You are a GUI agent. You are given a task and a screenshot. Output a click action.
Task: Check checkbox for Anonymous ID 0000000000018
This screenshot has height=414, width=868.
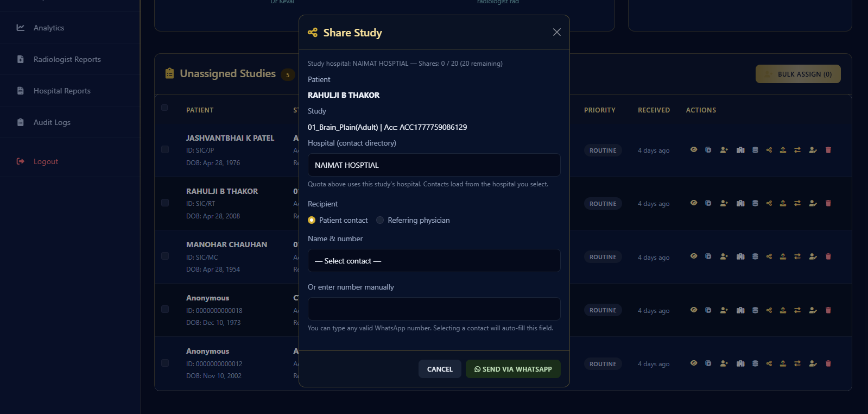(165, 309)
